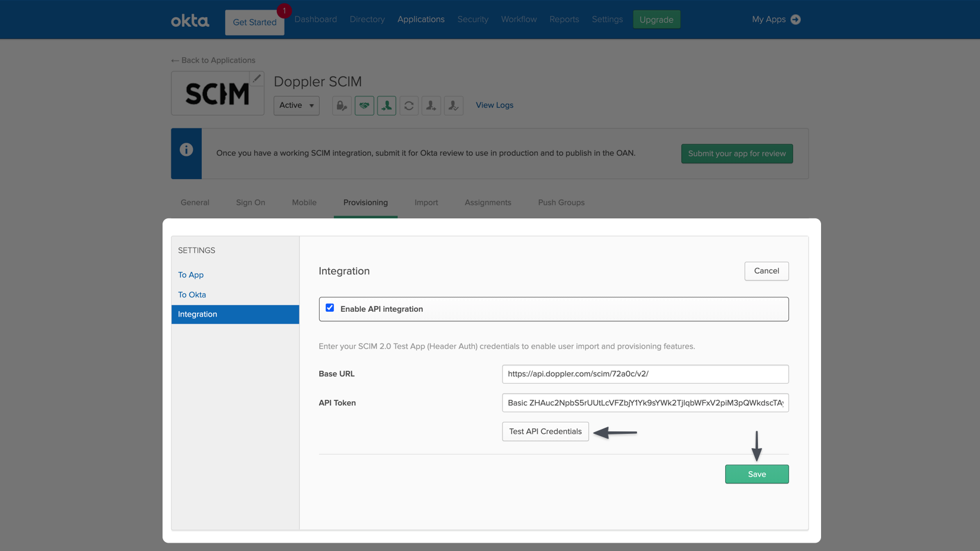The image size is (980, 551).
Task: Click into the API Token field
Action: tap(645, 403)
